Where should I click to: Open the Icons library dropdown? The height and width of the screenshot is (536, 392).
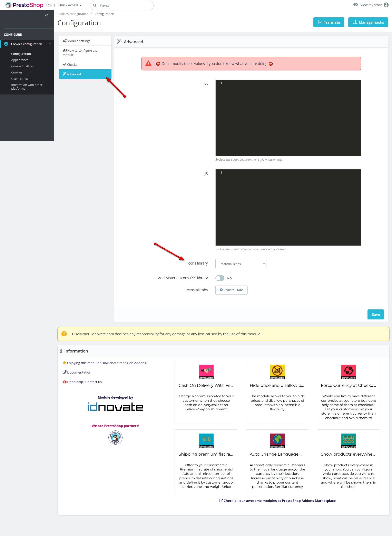tap(241, 264)
